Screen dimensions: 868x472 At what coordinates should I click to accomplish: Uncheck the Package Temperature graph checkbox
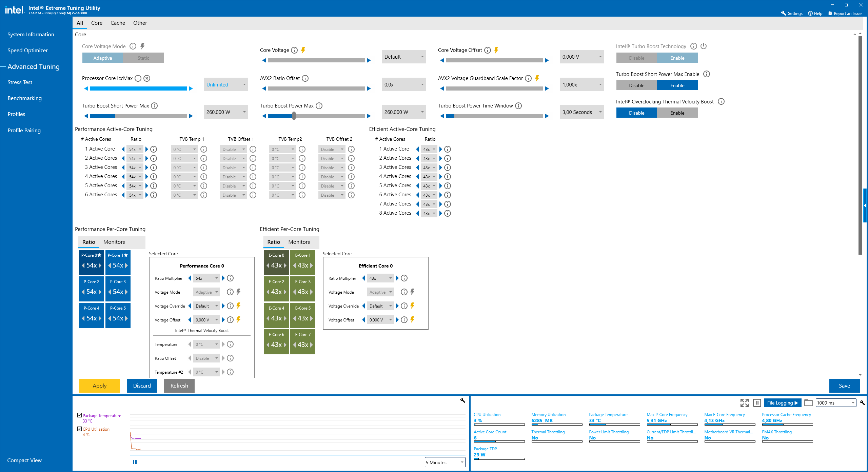79,415
